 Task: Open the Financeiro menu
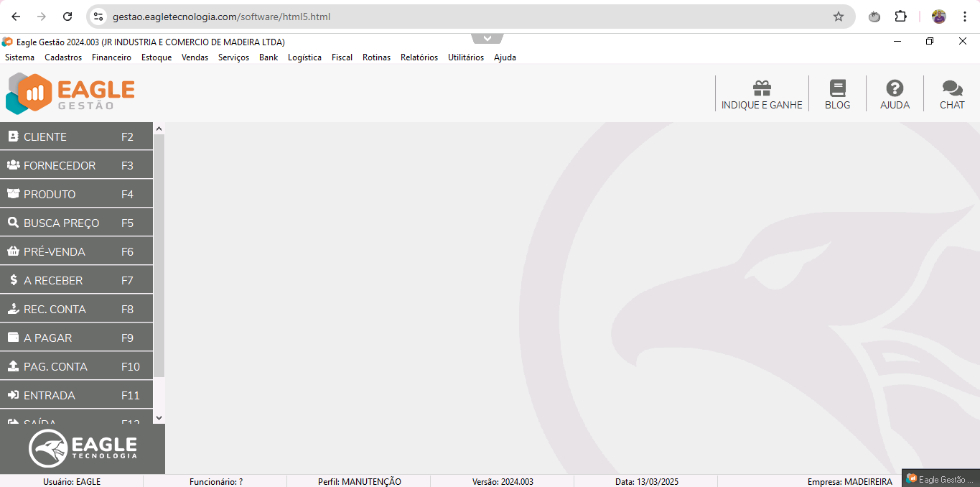pyautogui.click(x=111, y=57)
